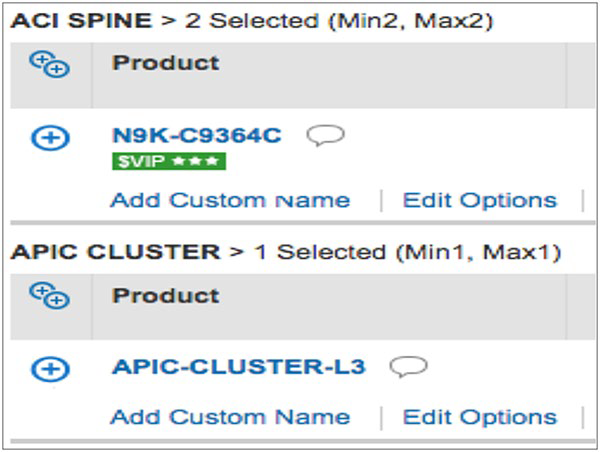Viewport: 600px width, 452px height.
Task: Select Edit Options for N9K-C9364C
Action: tap(479, 200)
